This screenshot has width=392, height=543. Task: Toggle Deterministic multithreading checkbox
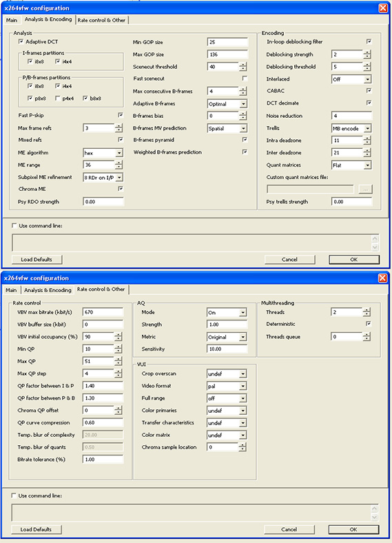pos(368,323)
